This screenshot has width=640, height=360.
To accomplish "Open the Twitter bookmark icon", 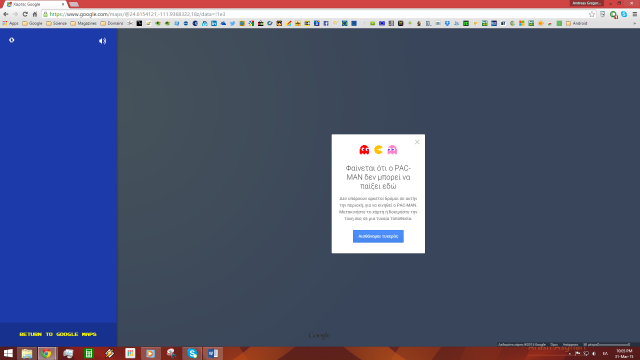I will click(232, 23).
